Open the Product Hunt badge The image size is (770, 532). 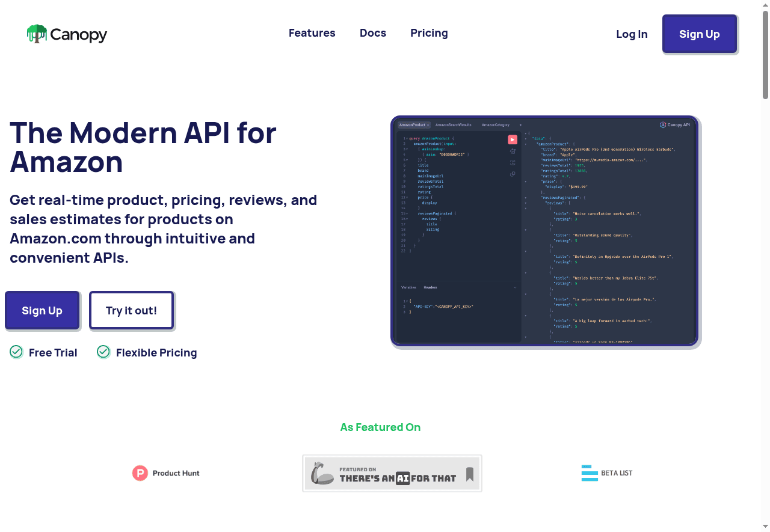165,473
